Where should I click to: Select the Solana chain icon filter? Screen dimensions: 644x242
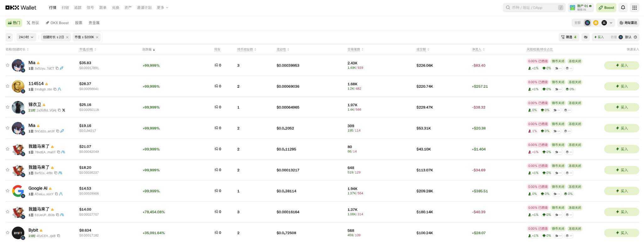click(587, 23)
